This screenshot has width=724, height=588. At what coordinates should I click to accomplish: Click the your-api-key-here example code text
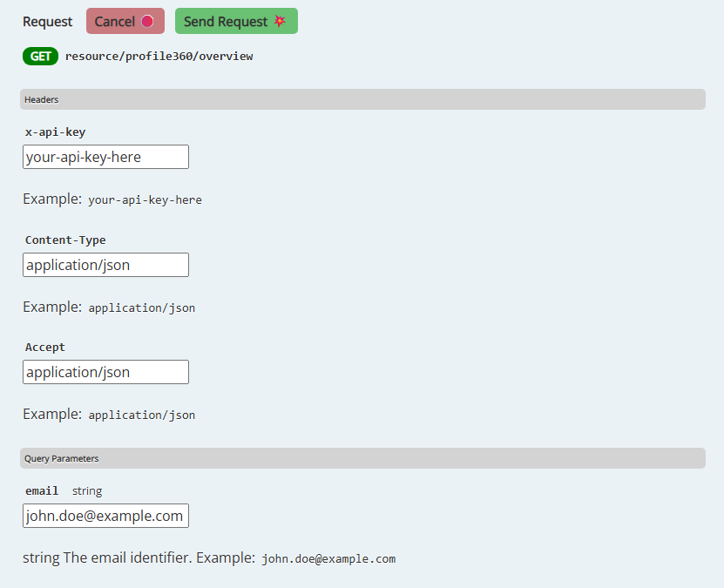click(145, 199)
